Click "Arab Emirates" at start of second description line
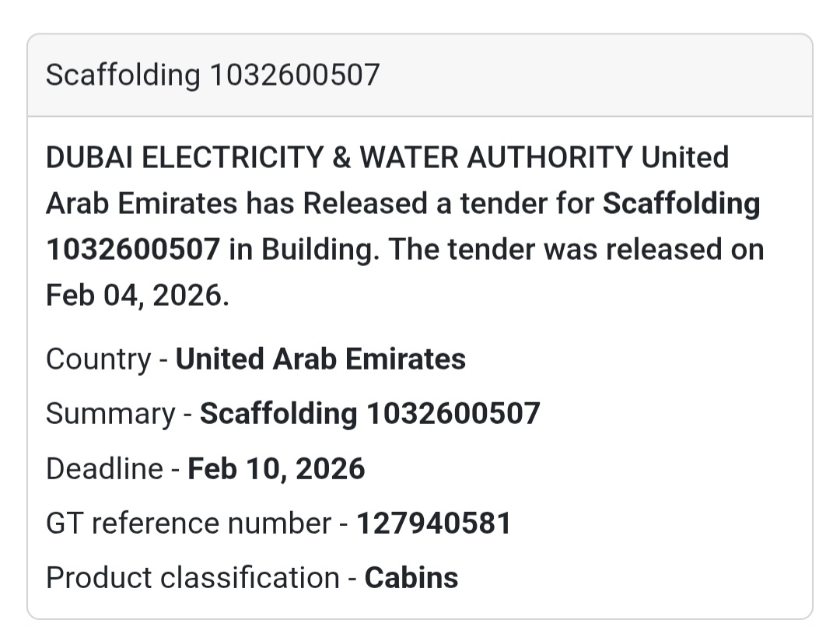Viewport: 840px width, 627px height. coord(142,204)
